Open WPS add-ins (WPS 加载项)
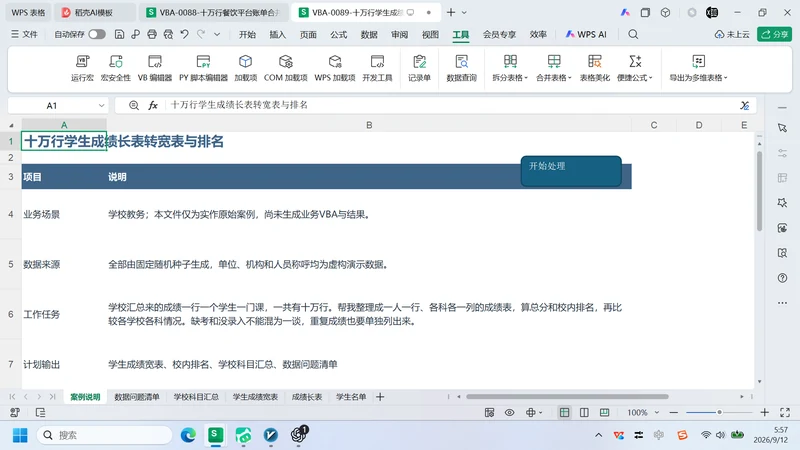This screenshot has width=800, height=450. pyautogui.click(x=335, y=68)
